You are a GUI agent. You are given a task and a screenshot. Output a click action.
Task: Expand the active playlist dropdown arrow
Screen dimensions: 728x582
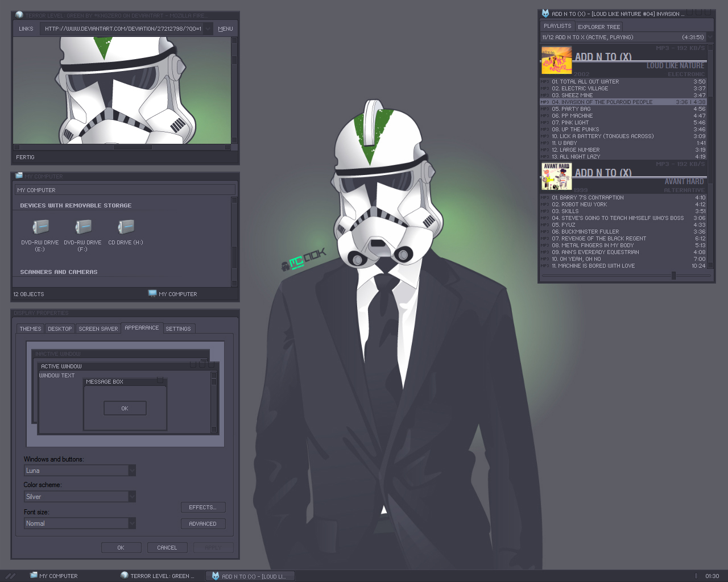[x=710, y=38]
